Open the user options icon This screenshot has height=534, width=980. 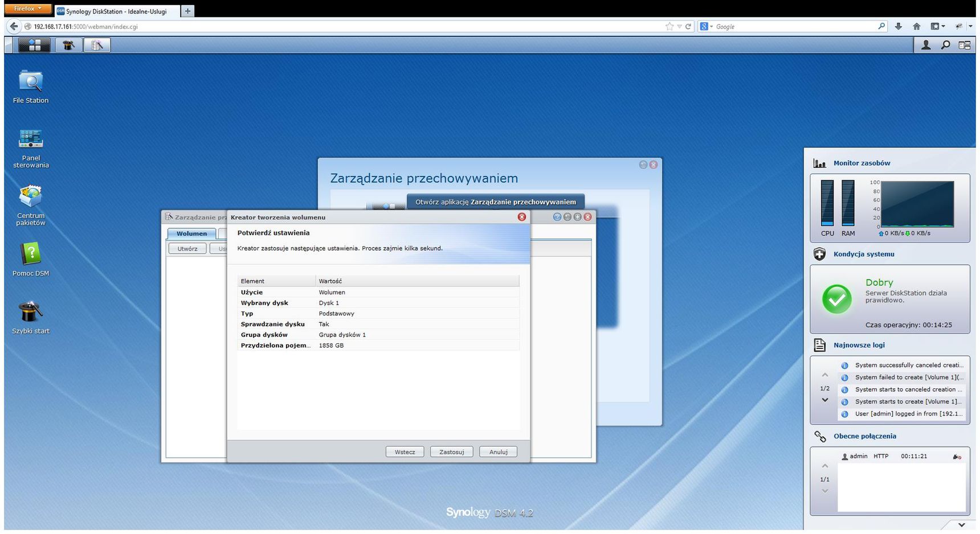coord(926,45)
